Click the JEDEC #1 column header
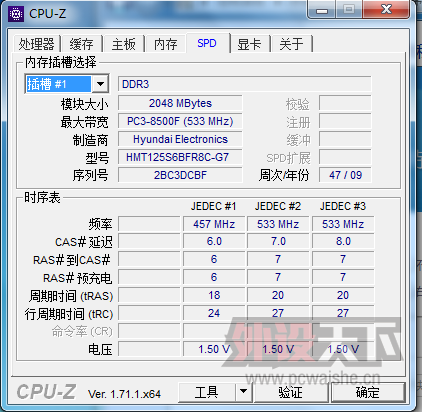The image size is (422, 412). 214,206
